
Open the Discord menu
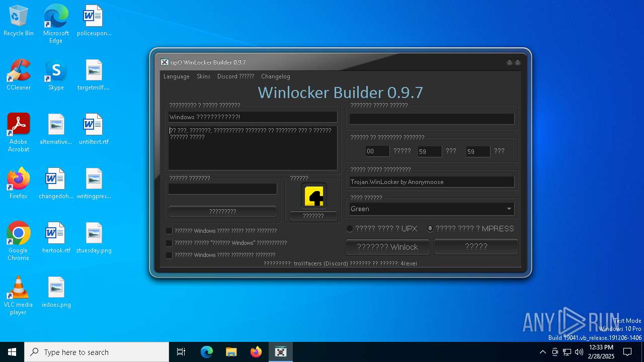pos(235,76)
